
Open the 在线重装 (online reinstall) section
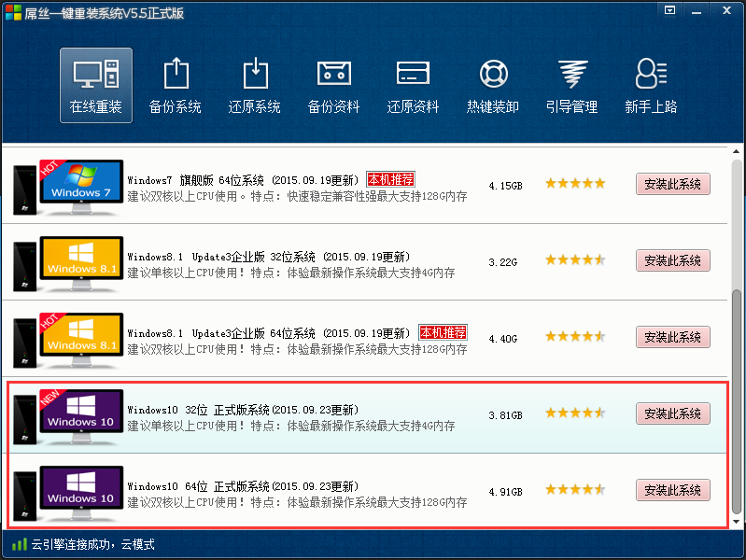(x=96, y=85)
